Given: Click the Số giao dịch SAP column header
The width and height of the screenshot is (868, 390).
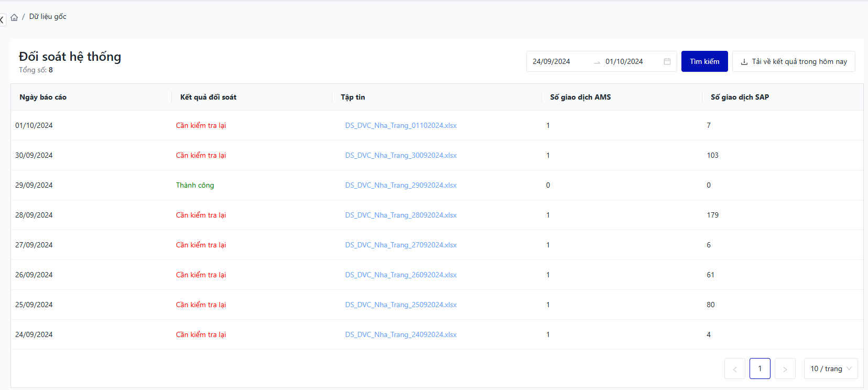Looking at the screenshot, I should [x=740, y=97].
